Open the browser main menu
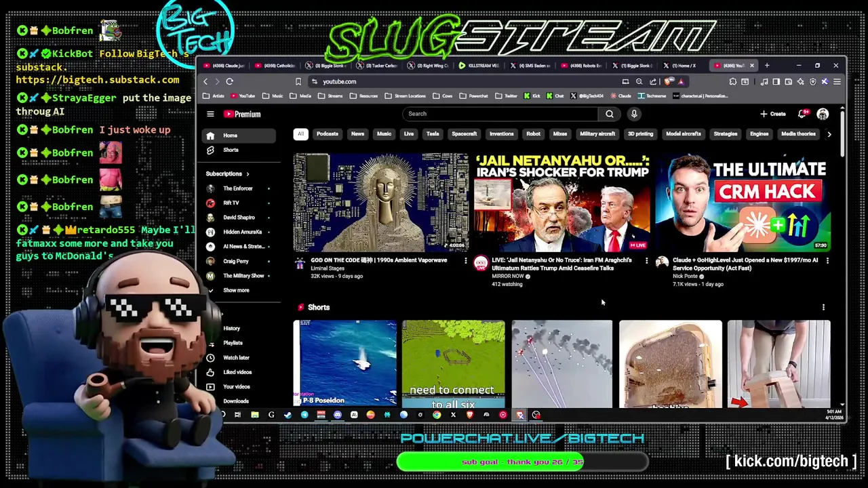The width and height of the screenshot is (868, 488). 837,81
